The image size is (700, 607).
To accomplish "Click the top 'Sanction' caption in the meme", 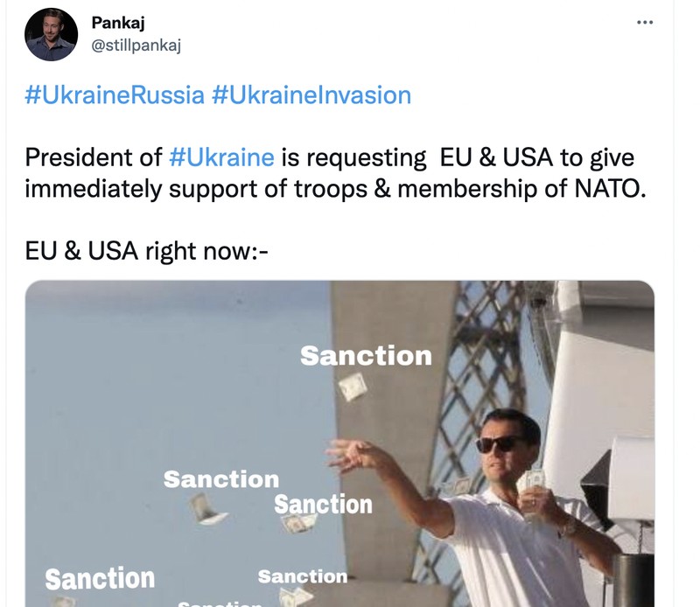I will [366, 356].
